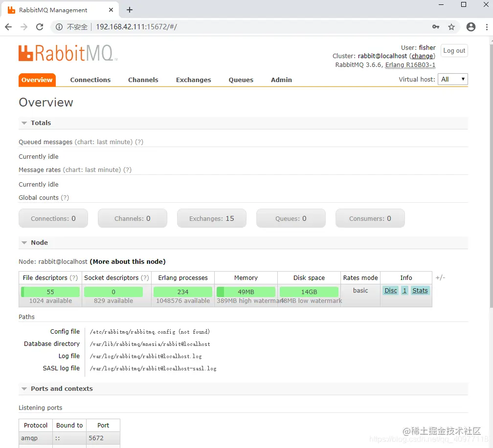Click the browser back arrow
This screenshot has height=448, width=493.
coord(8,27)
